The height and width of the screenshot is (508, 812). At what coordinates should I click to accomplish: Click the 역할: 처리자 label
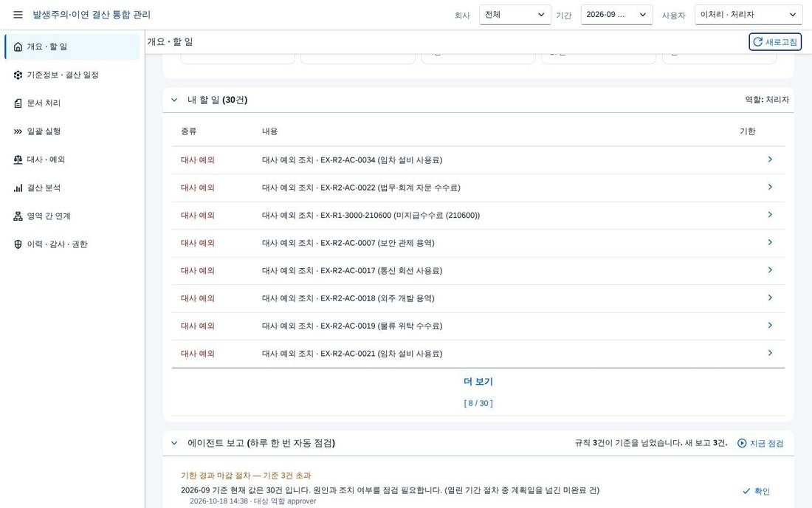click(767, 100)
